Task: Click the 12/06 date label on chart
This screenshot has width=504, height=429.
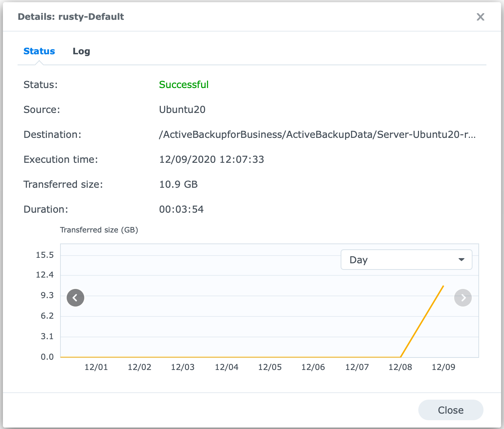Action: pos(313,367)
